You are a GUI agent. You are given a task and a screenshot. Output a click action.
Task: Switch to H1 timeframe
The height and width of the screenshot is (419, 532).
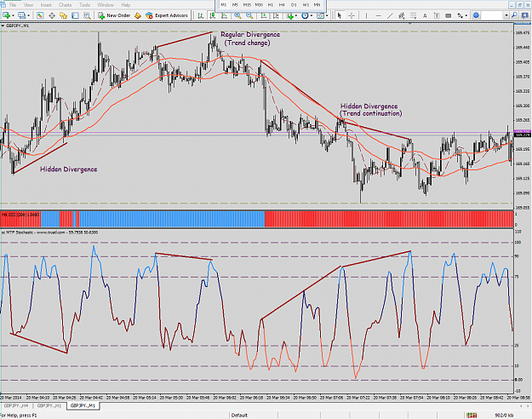tap(271, 5)
